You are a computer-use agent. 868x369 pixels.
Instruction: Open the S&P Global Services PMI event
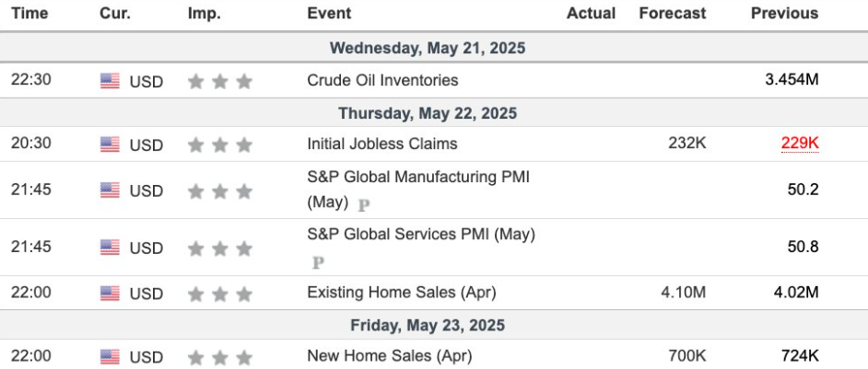(x=420, y=235)
